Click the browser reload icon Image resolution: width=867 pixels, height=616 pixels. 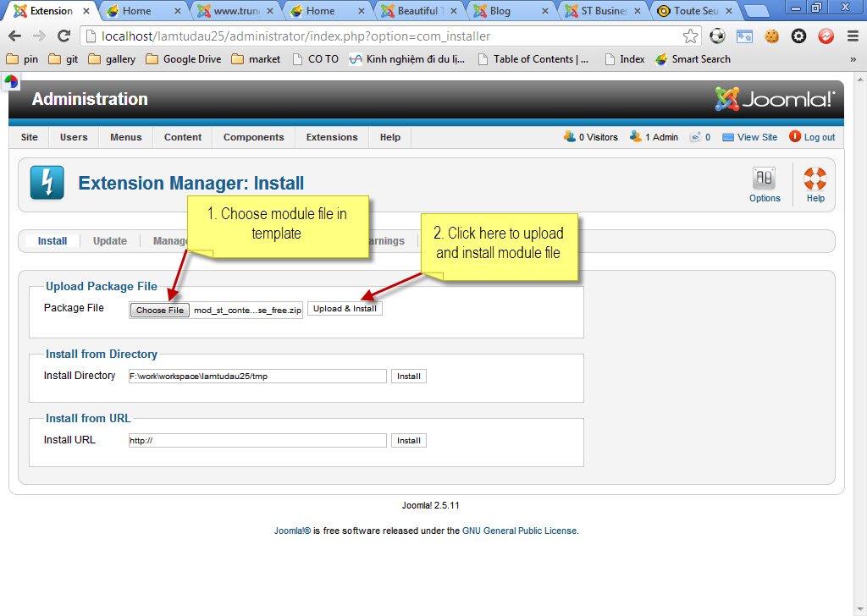64,36
